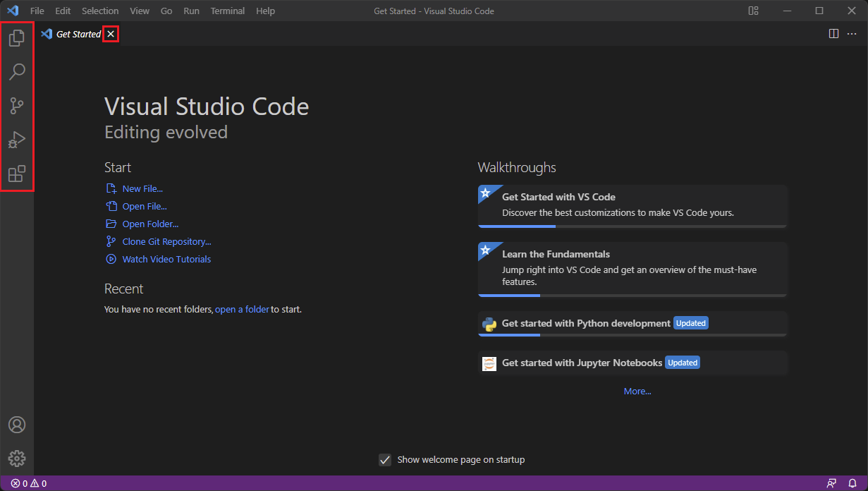Click the feedback icon in status bar
The width and height of the screenshot is (868, 491).
(832, 483)
